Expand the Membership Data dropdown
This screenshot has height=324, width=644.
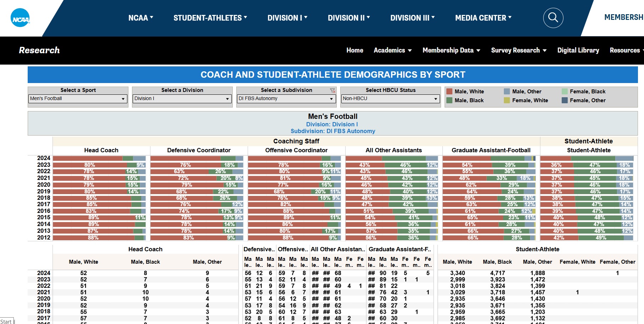point(451,50)
